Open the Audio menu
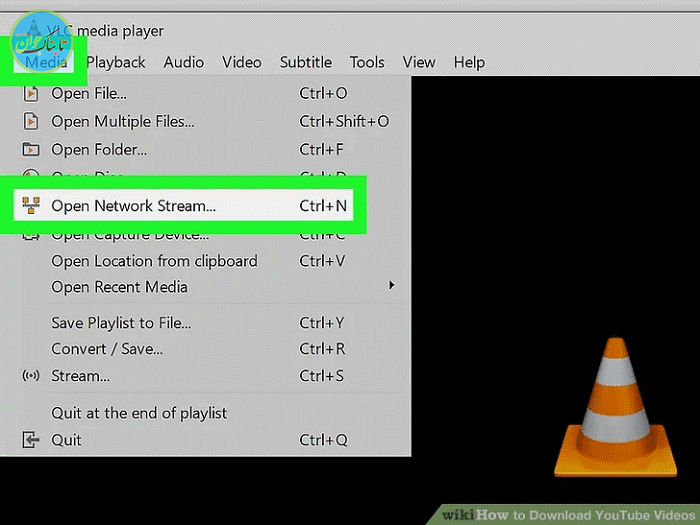 click(184, 62)
